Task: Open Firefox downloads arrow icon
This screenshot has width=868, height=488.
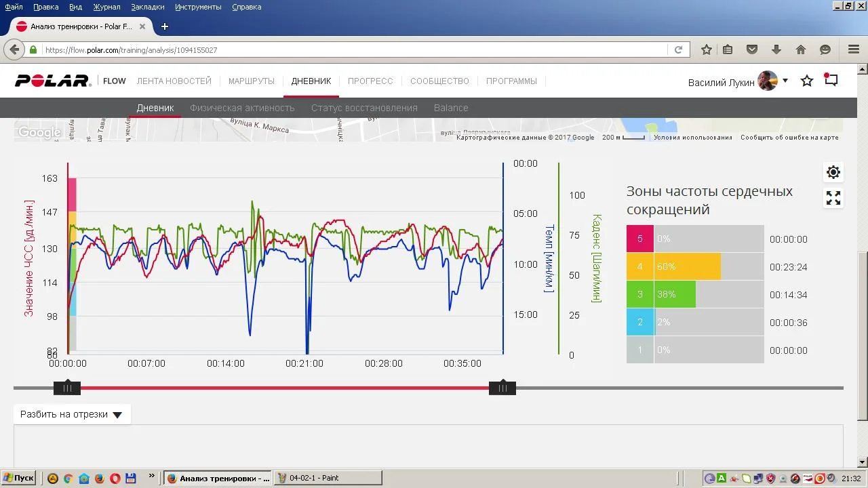Action: (x=776, y=49)
